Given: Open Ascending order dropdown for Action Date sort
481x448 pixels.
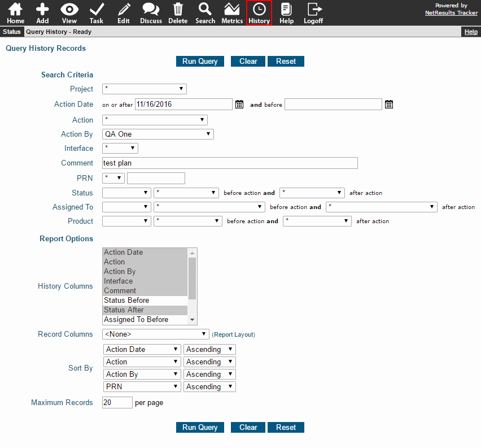Looking at the screenshot, I should point(209,350).
